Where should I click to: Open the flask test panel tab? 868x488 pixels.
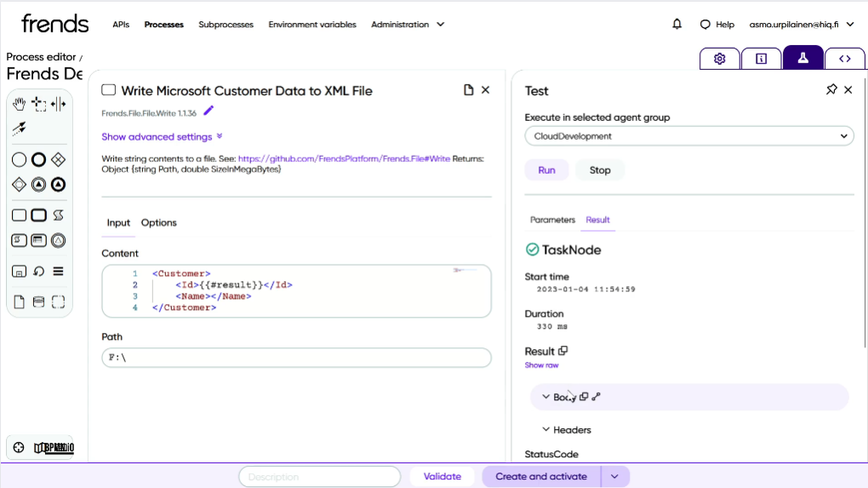802,58
